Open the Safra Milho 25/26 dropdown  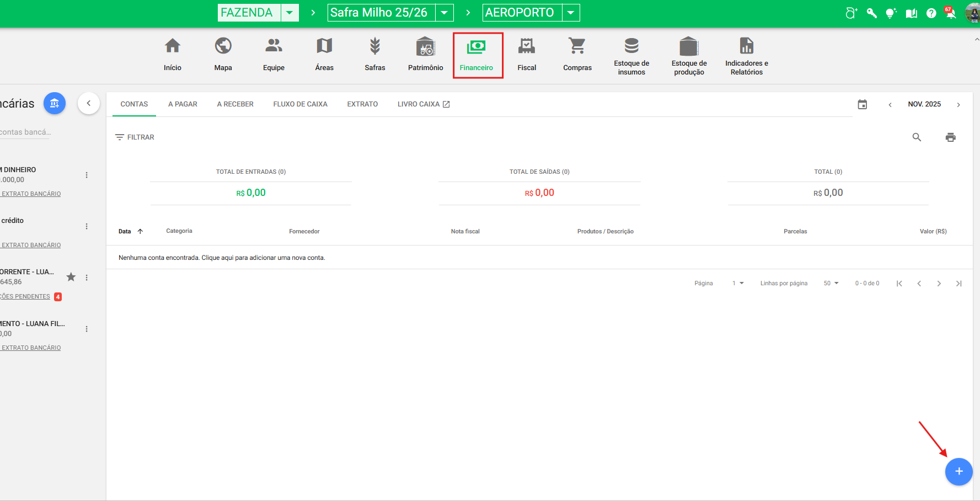444,13
